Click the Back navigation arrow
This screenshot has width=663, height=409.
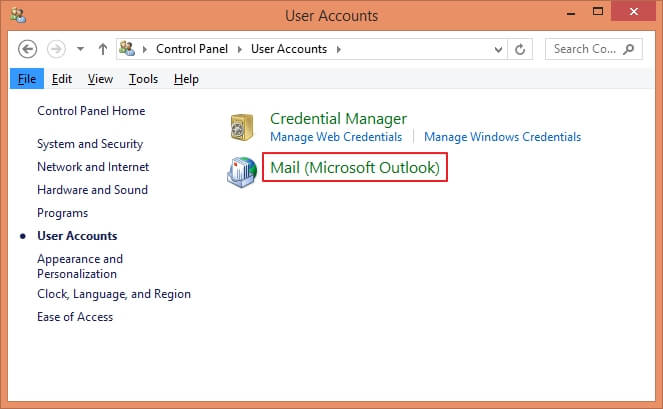click(x=27, y=49)
